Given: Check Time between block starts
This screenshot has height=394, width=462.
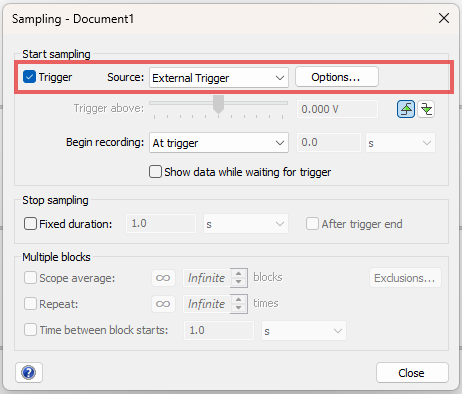Looking at the screenshot, I should (30, 330).
